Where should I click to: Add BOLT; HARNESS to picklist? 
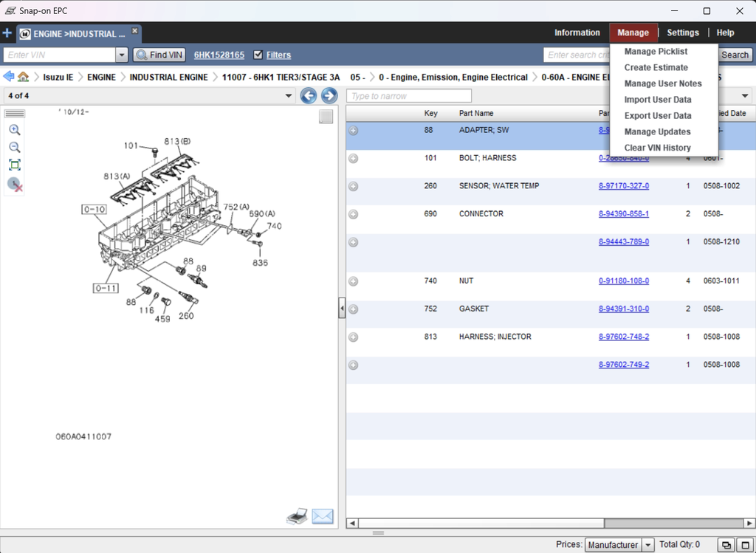354,158
